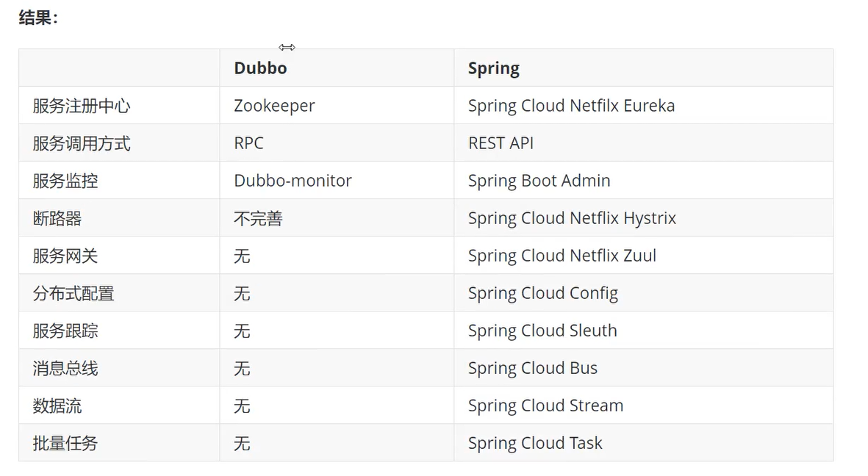868x476 pixels.
Task: Select the Spring Cloud Task cell
Action: pos(643,443)
